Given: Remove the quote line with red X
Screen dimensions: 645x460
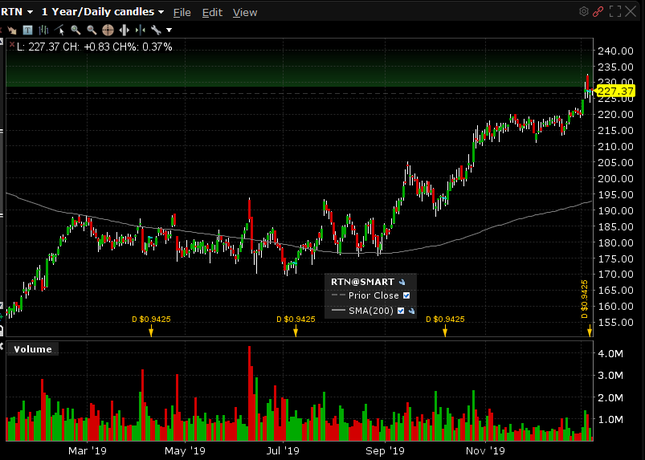Looking at the screenshot, I should 12,44.
